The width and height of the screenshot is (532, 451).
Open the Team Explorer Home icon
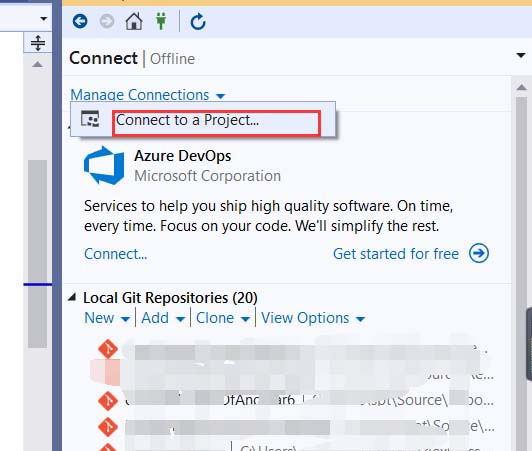(x=134, y=21)
